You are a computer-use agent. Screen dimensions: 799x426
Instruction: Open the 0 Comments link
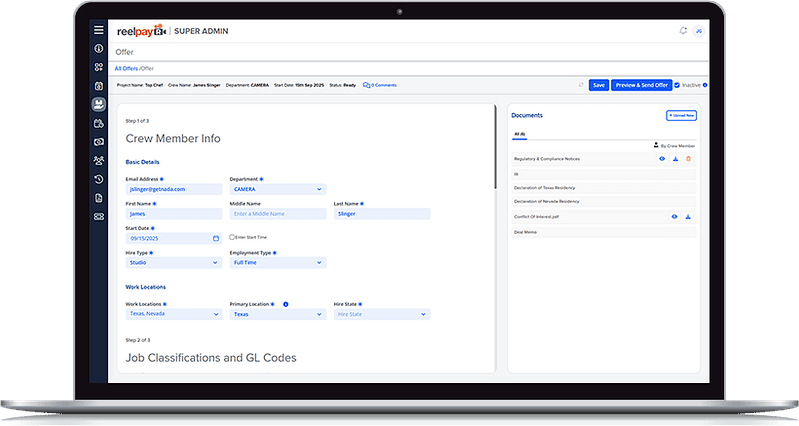point(380,85)
